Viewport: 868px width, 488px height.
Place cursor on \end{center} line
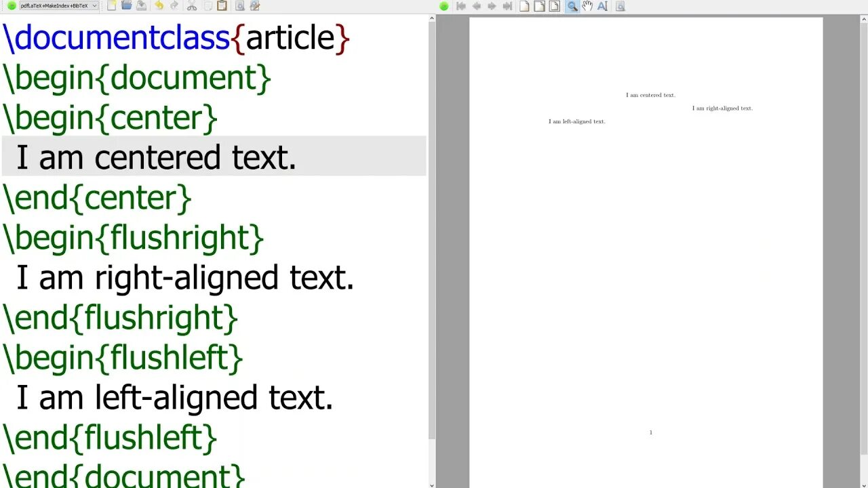[97, 198]
